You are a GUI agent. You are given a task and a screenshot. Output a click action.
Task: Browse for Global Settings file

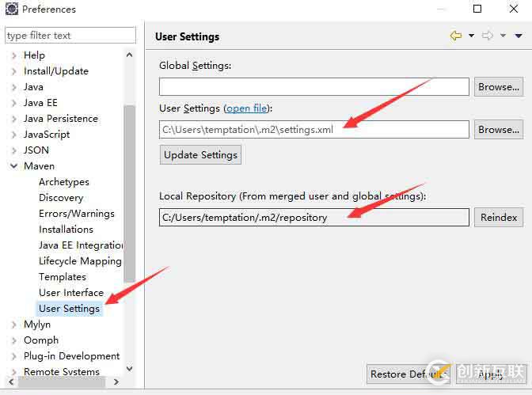pos(499,87)
